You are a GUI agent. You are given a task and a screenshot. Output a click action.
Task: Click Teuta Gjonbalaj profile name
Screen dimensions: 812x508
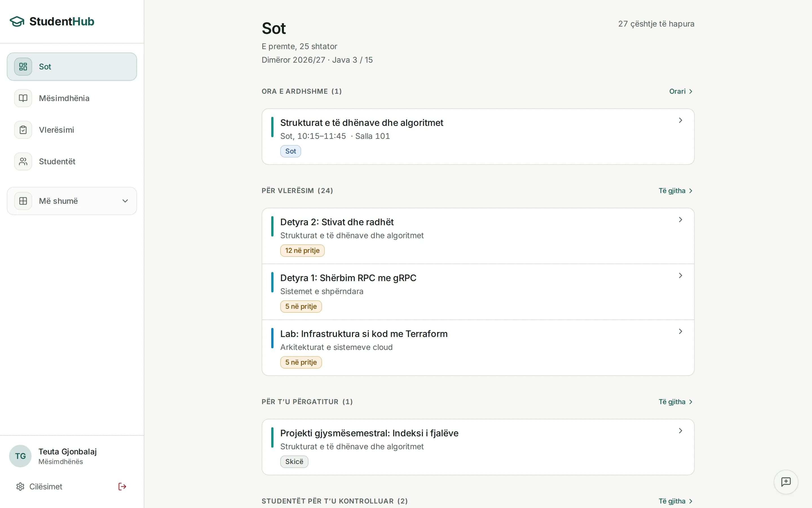[x=67, y=452]
